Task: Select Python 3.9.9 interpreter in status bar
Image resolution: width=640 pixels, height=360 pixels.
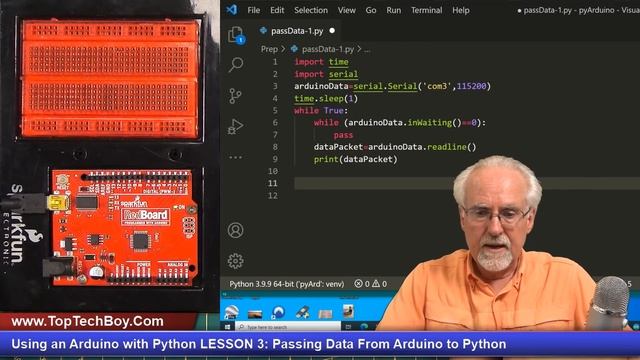Action: [x=287, y=284]
